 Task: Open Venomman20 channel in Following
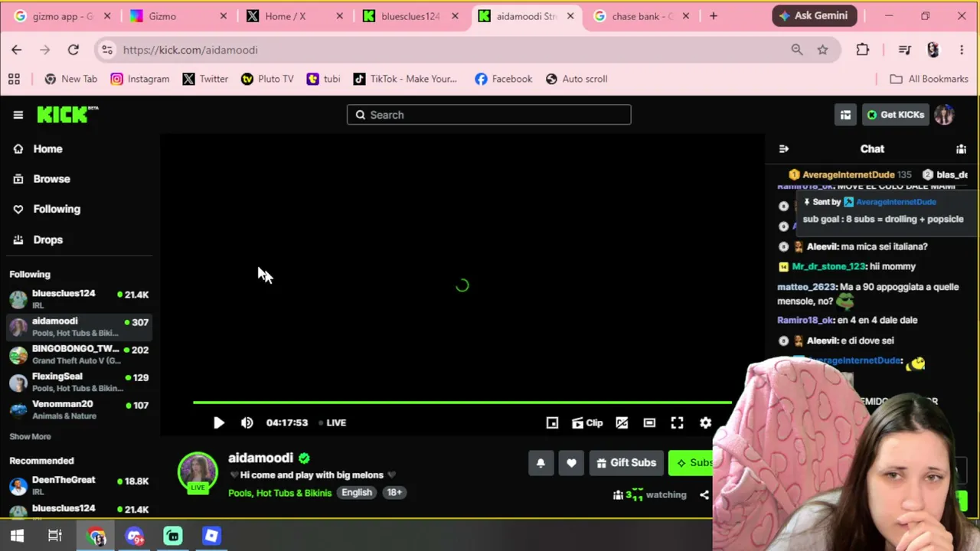(x=79, y=409)
